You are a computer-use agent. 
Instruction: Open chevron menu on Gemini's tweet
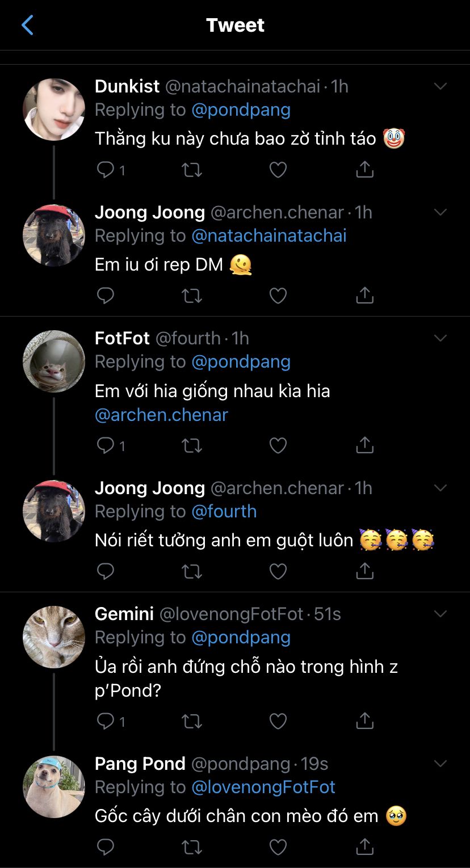tap(440, 614)
